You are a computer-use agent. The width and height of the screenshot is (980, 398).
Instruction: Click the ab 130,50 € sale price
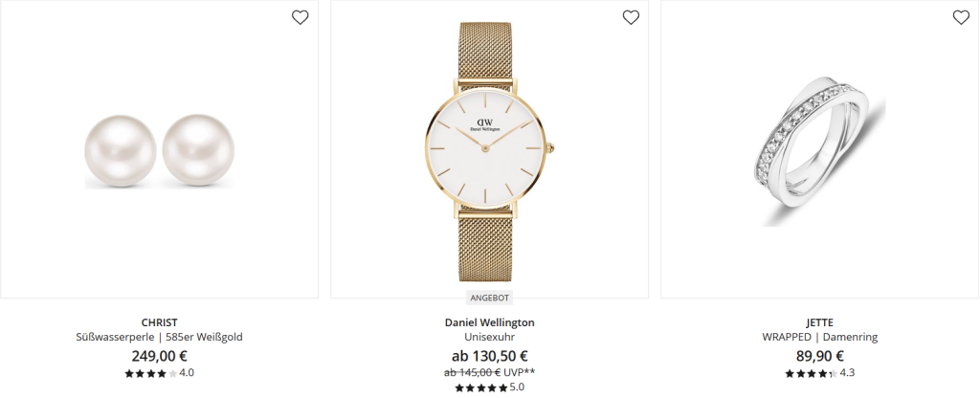[489, 356]
